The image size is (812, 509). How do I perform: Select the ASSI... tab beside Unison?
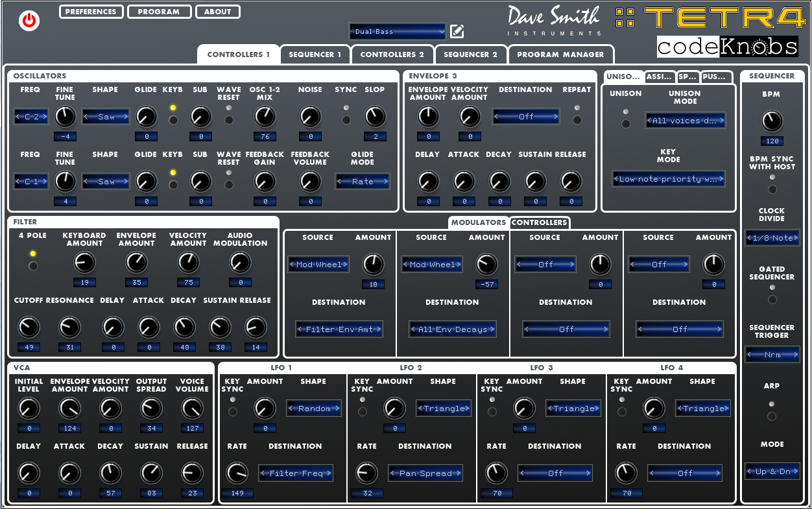[660, 77]
